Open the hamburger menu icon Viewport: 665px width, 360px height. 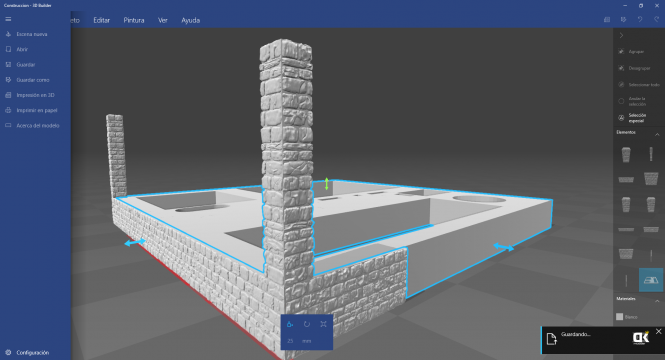tap(8, 19)
